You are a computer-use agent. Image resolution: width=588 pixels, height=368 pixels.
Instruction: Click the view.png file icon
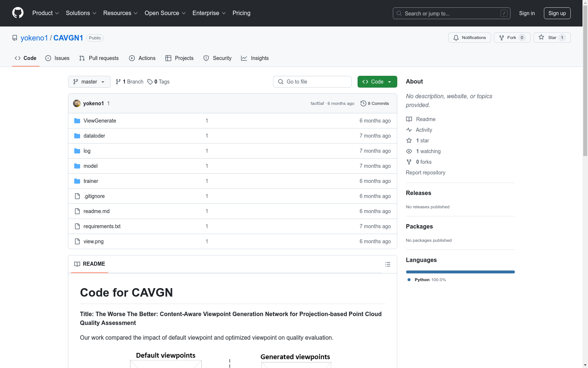(77, 241)
